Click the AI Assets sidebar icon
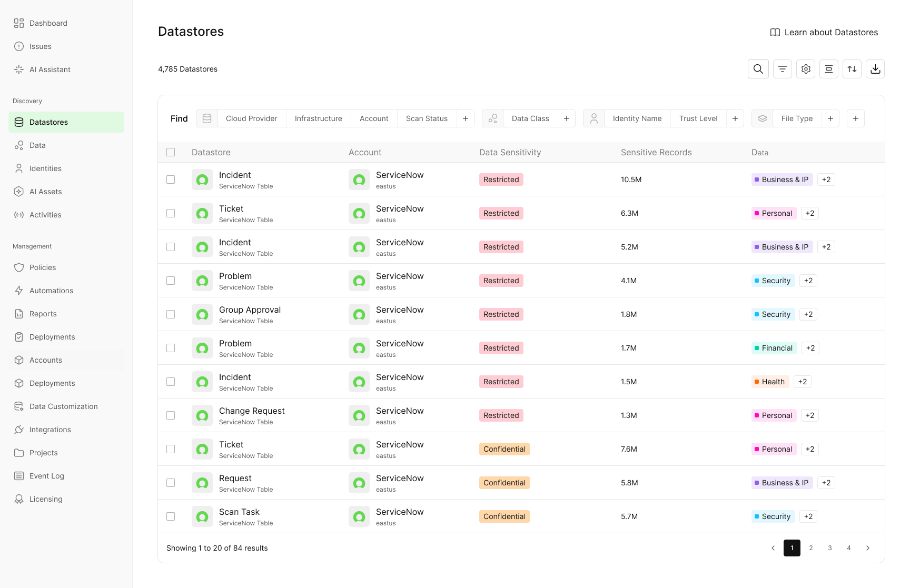Viewport: 910px width, 588px height. 19,192
